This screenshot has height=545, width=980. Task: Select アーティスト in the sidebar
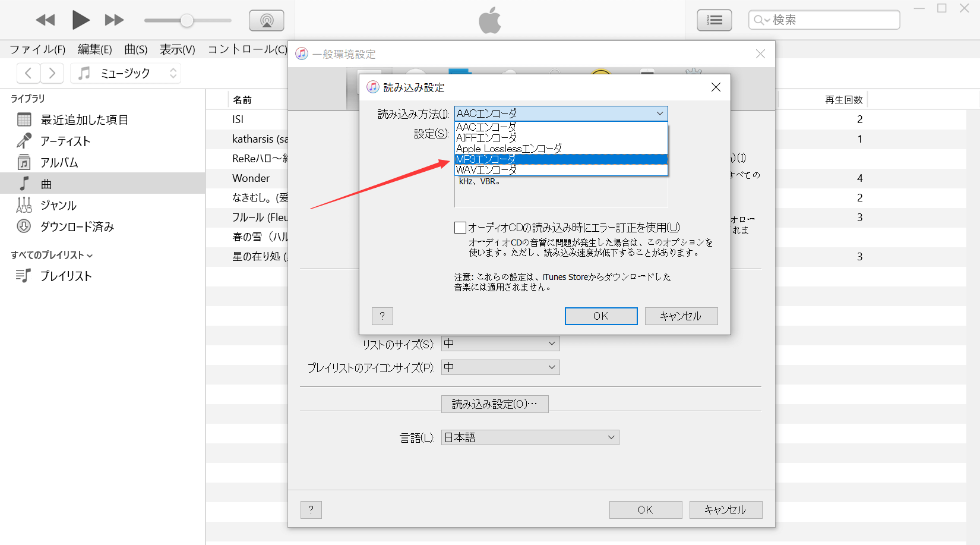click(103, 141)
